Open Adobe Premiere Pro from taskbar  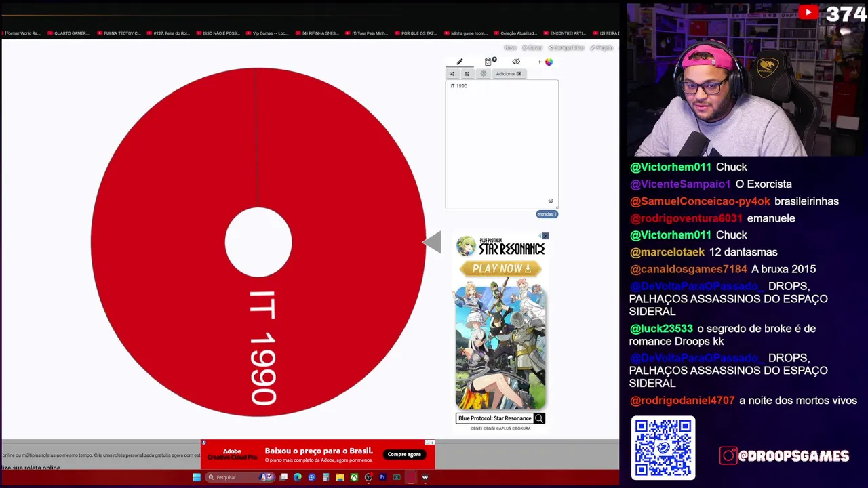coord(382,477)
